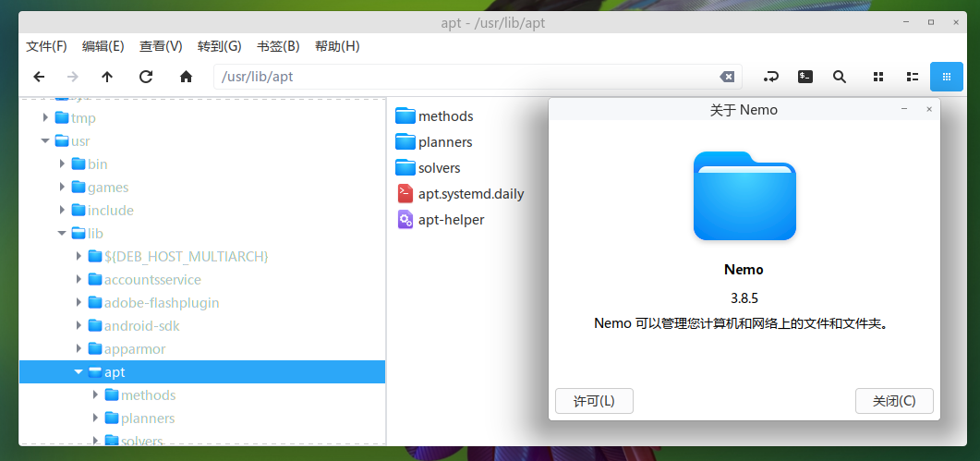This screenshot has height=461, width=980.
Task: Click the /usr/lib/apt location field
Action: pos(478,77)
